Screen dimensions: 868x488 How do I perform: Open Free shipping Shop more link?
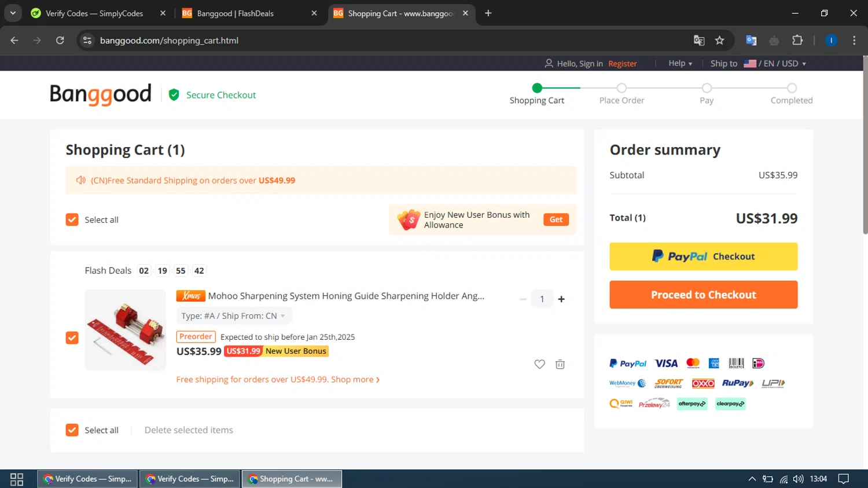click(x=278, y=380)
